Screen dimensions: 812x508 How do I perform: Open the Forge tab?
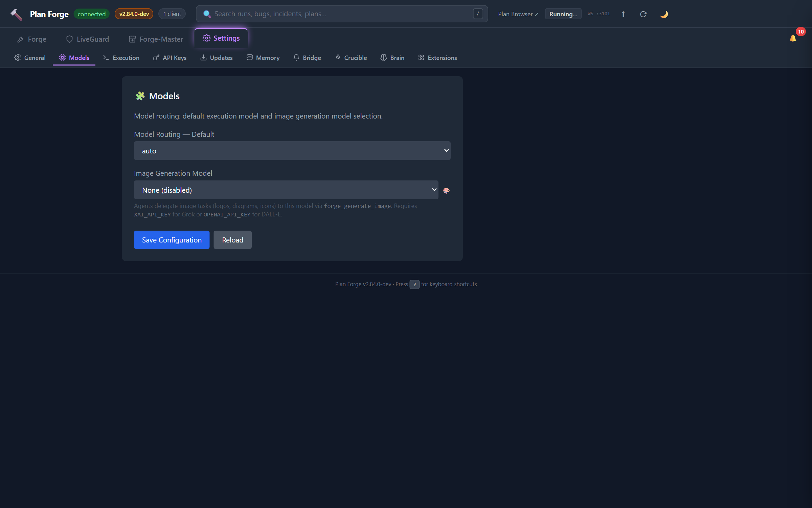[x=32, y=39]
